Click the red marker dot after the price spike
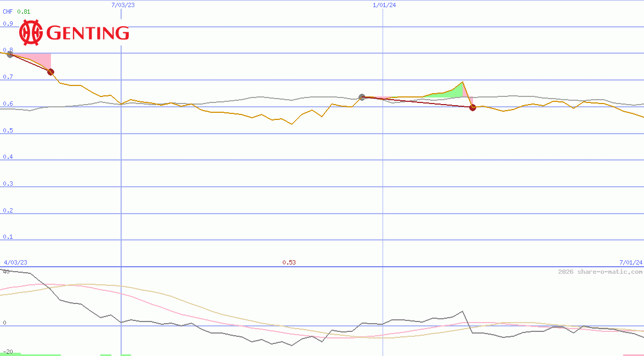 point(472,107)
